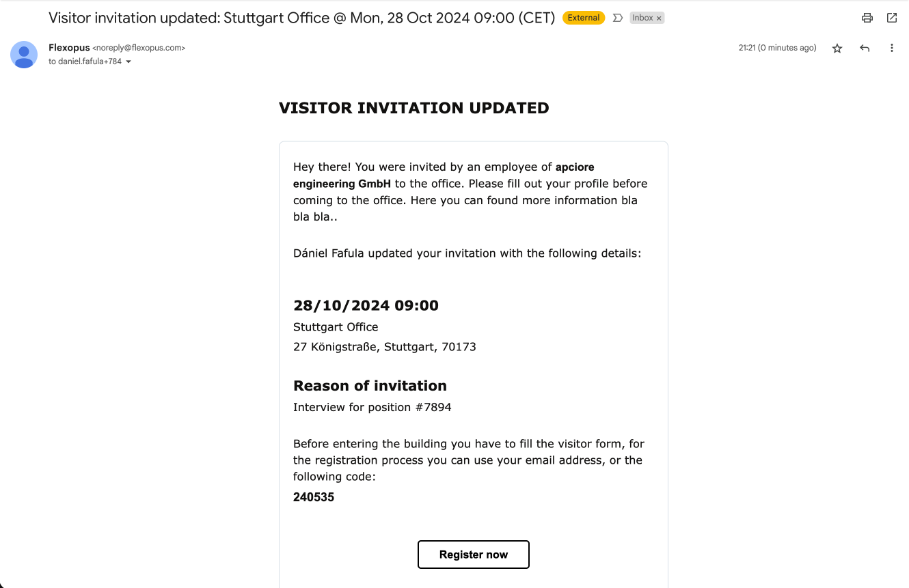This screenshot has width=909, height=588.
Task: Click the reply arrow icon
Action: pos(865,48)
